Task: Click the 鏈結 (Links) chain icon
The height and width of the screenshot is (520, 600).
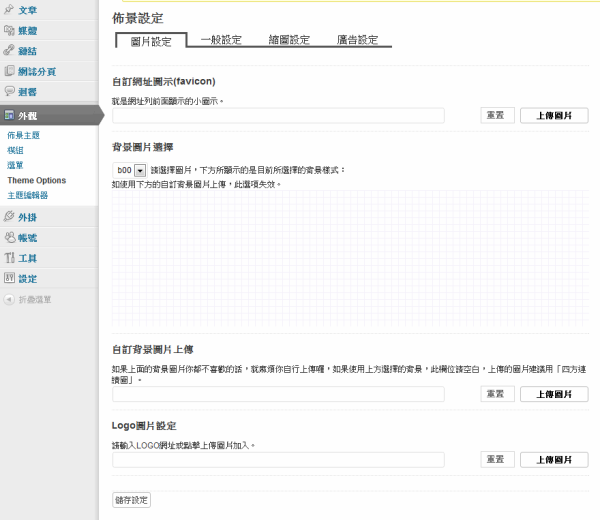Action: point(9,51)
